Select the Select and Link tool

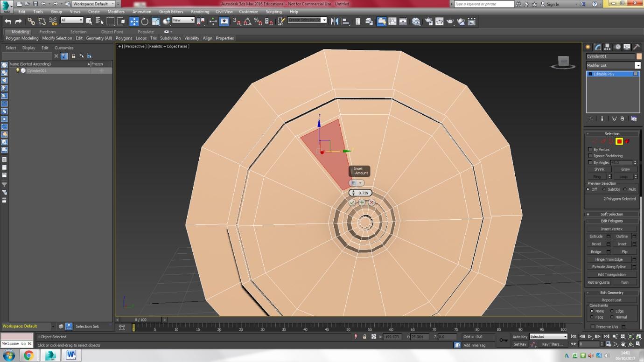point(31,21)
